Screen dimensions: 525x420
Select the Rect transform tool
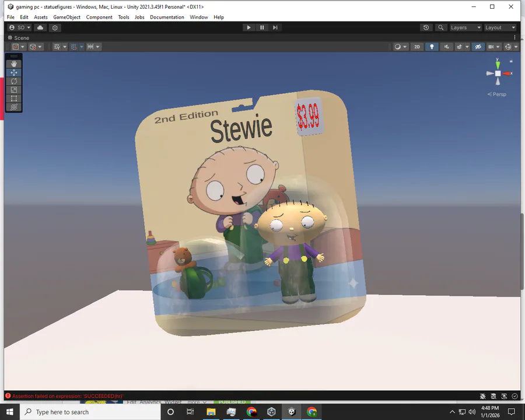(x=14, y=99)
